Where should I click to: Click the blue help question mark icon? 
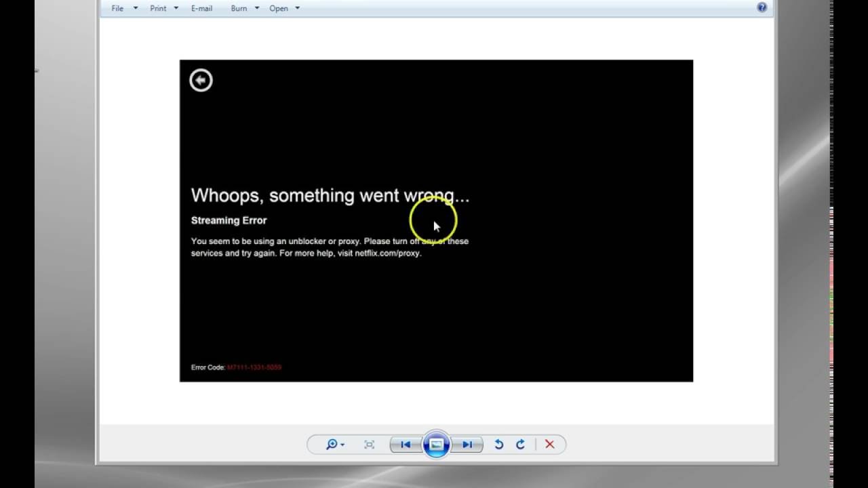pyautogui.click(x=762, y=7)
